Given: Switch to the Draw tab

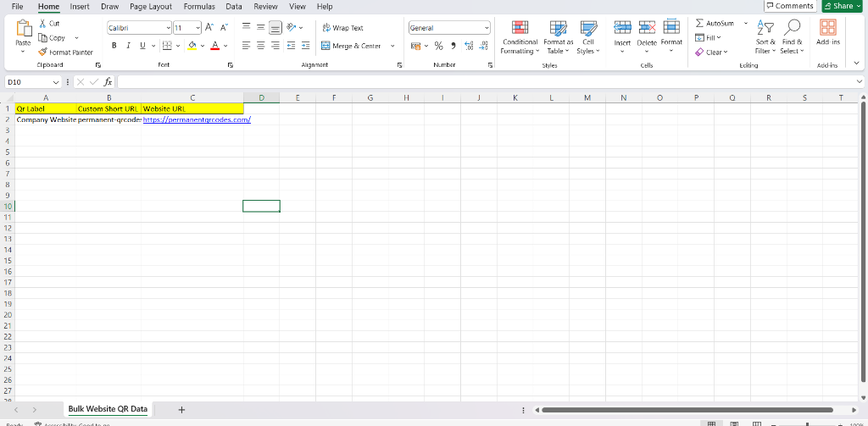Looking at the screenshot, I should click(109, 7).
